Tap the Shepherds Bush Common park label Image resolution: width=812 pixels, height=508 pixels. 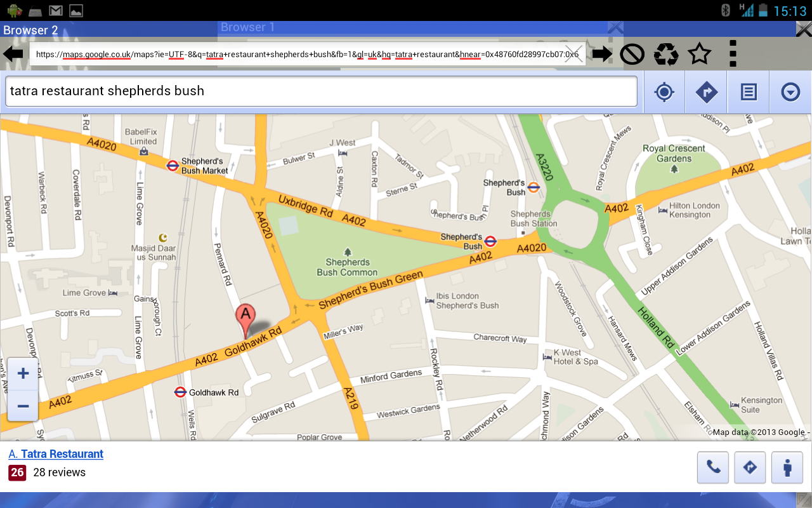pos(347,267)
